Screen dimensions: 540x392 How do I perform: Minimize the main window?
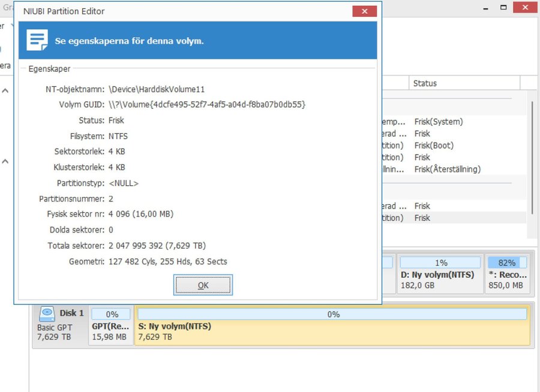click(x=486, y=8)
